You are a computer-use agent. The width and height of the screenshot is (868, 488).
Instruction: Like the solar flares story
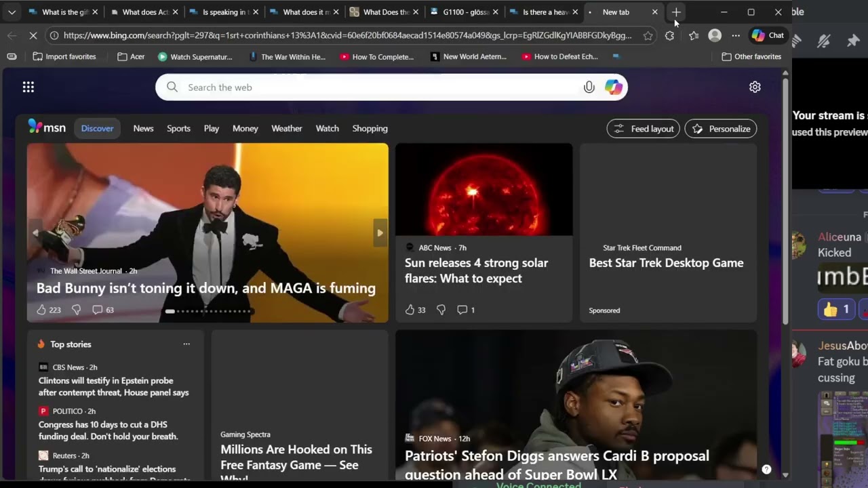click(410, 310)
